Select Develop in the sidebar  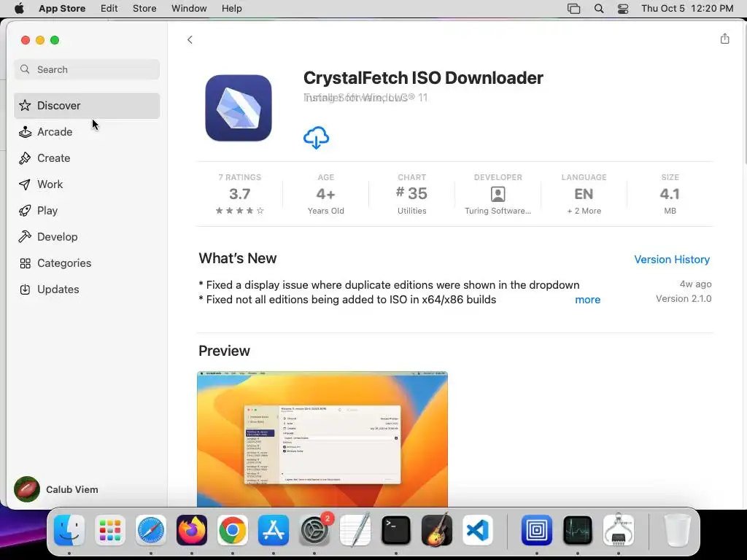pyautogui.click(x=87, y=237)
